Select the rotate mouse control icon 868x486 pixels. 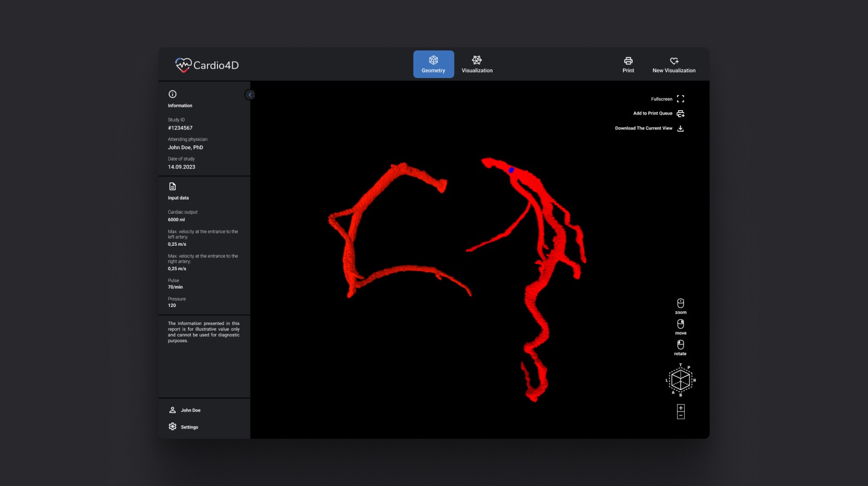(x=680, y=344)
